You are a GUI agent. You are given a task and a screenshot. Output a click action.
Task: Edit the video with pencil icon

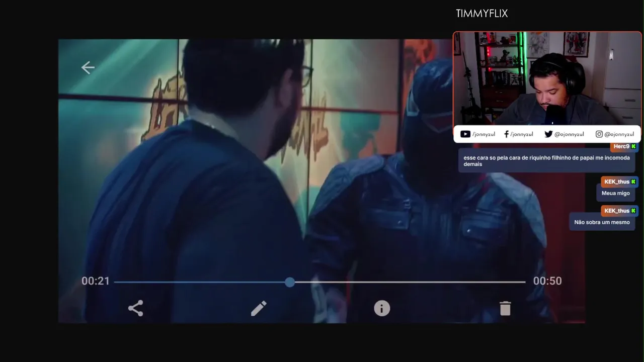[259, 308]
